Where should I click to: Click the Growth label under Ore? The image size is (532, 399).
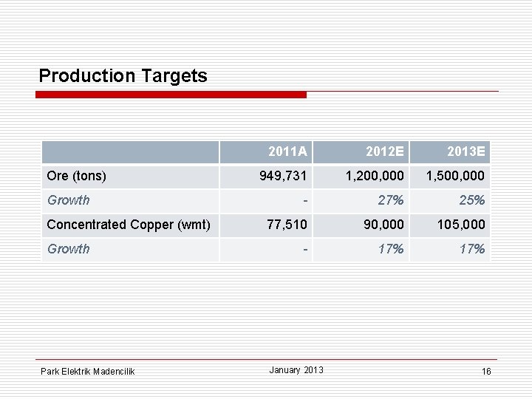(x=69, y=200)
